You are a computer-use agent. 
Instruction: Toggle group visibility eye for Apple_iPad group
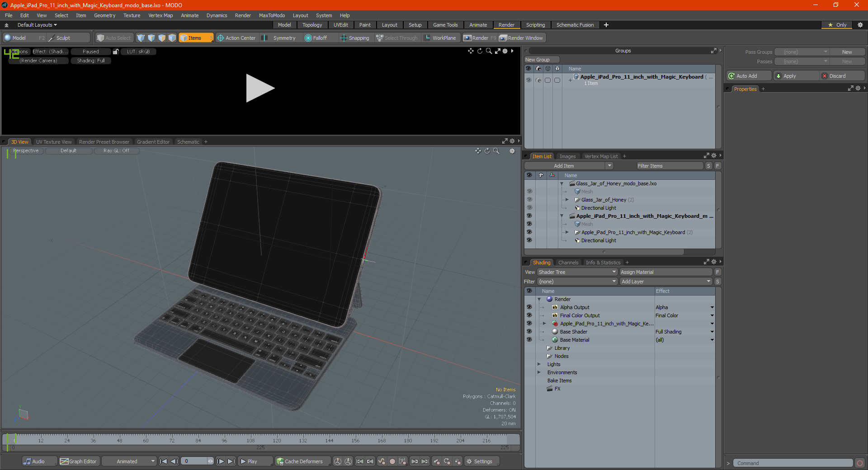pyautogui.click(x=528, y=80)
